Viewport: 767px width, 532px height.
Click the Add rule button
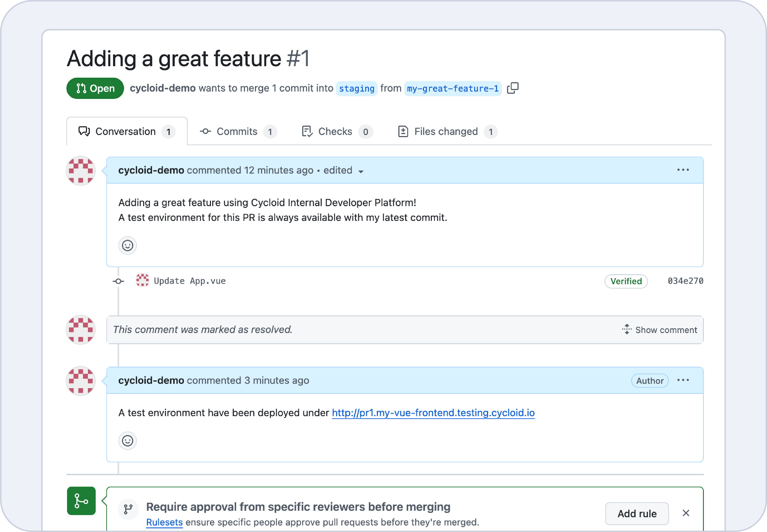[x=637, y=514]
